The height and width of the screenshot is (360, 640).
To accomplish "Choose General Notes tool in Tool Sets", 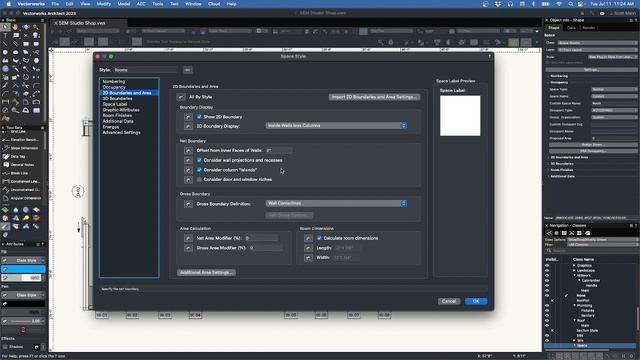I will click(x=22, y=165).
